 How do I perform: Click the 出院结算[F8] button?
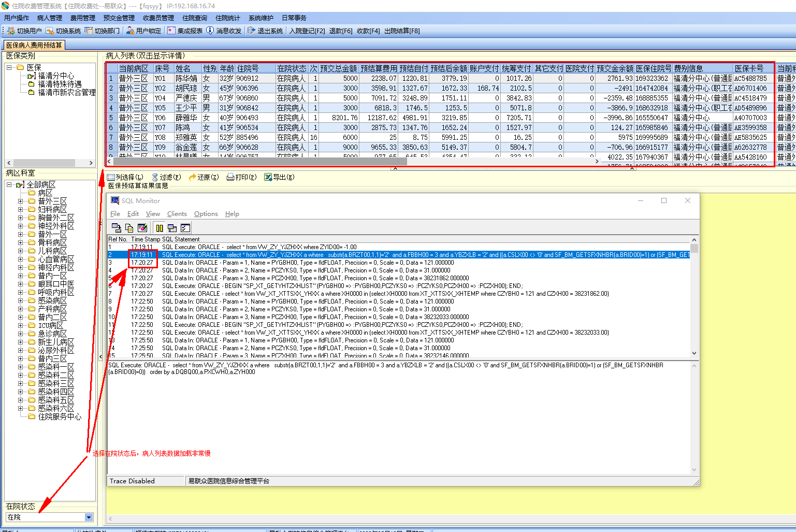tap(402, 31)
